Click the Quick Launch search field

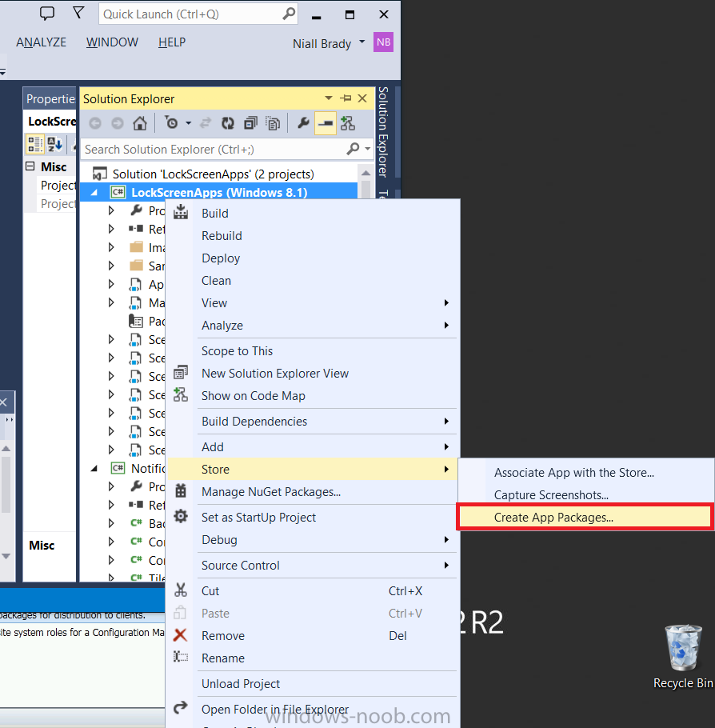click(198, 14)
